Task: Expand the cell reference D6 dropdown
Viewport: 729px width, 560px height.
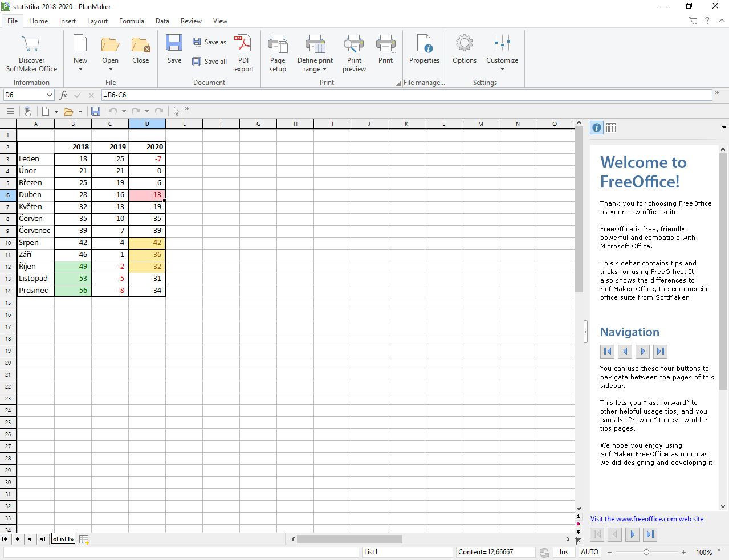Action: (x=50, y=95)
